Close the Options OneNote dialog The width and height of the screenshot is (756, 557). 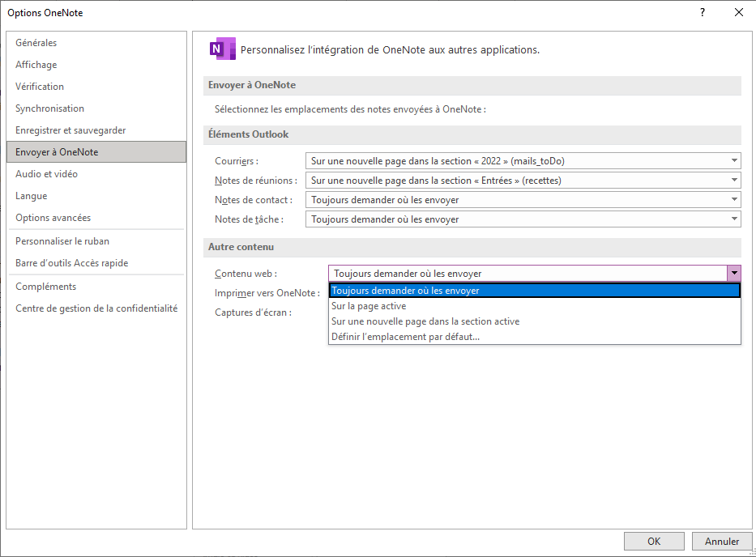[739, 12]
